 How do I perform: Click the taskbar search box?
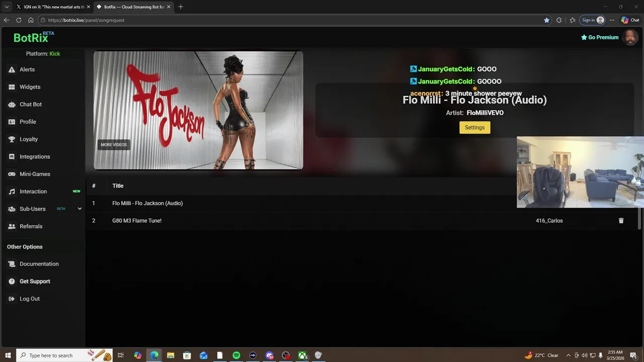(x=65, y=355)
